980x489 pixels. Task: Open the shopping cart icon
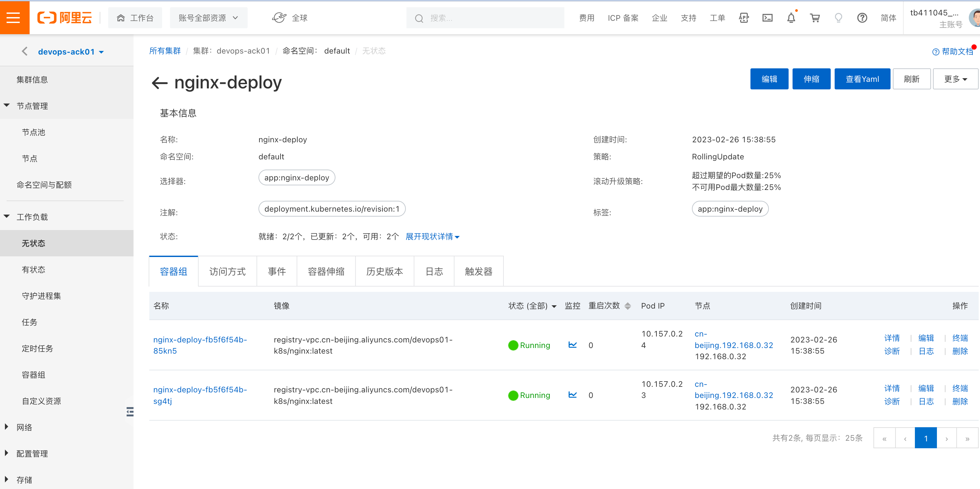[815, 18]
